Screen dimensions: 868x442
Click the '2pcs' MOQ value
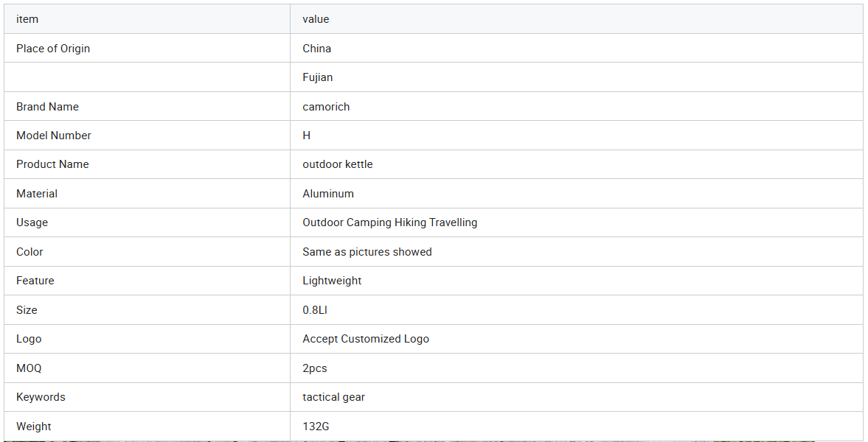315,368
